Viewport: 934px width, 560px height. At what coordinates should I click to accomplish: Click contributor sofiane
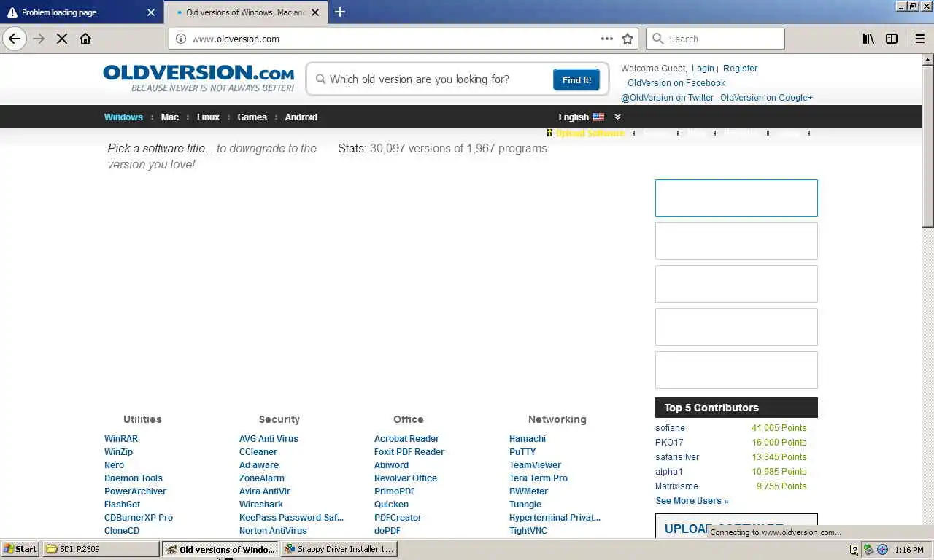click(670, 427)
